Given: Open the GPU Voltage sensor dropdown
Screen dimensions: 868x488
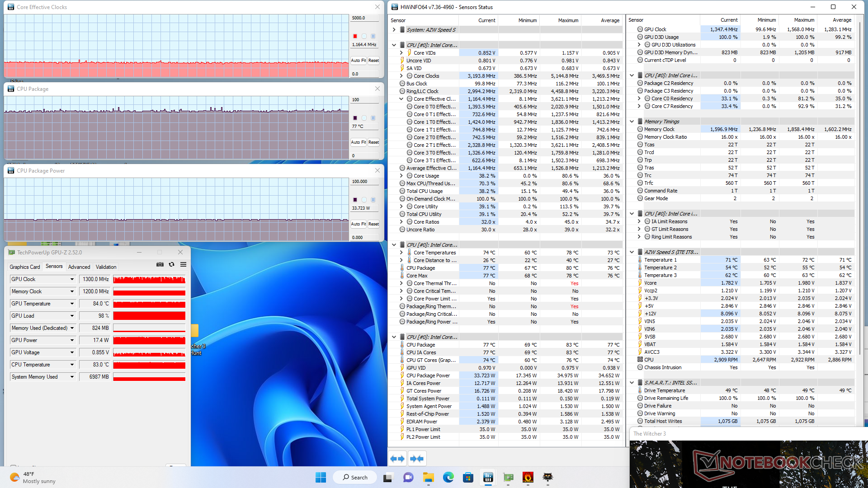Looking at the screenshot, I should (x=72, y=352).
